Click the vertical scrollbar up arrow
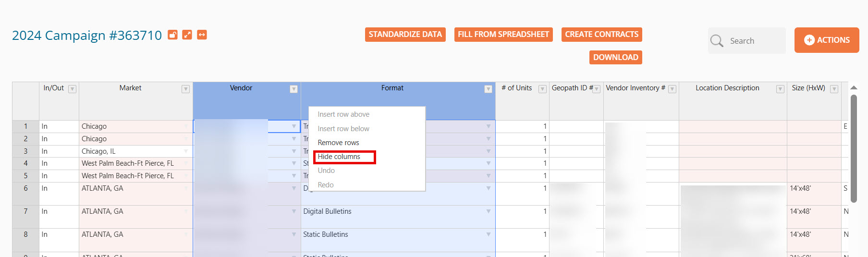This screenshot has height=257, width=868. click(x=854, y=88)
